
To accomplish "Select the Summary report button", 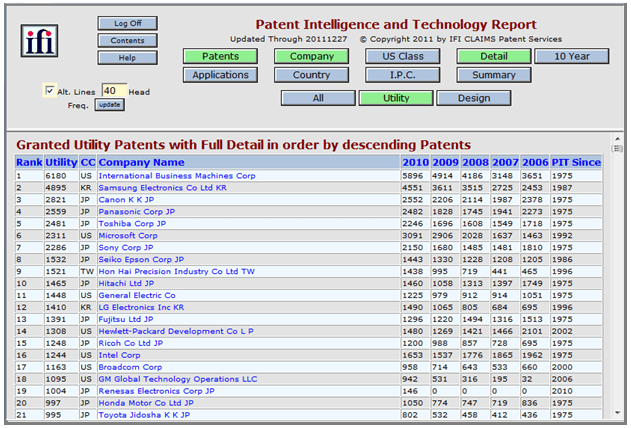I will pos(494,75).
